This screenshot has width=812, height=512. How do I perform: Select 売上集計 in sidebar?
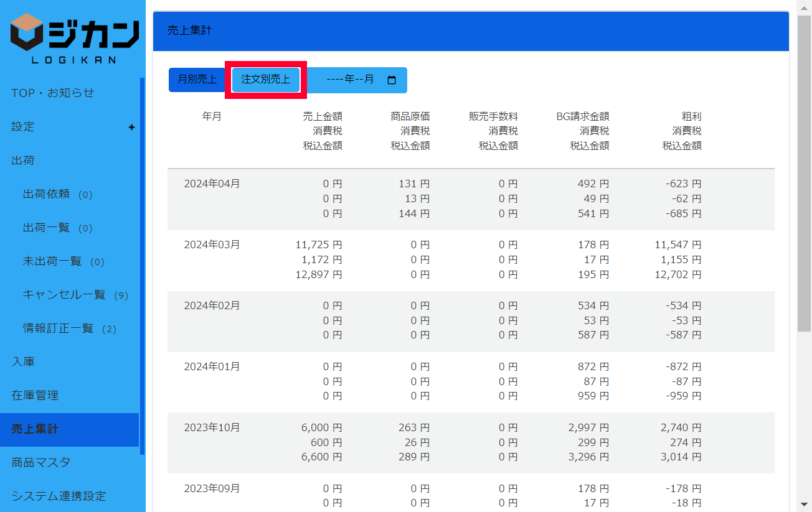tap(35, 429)
